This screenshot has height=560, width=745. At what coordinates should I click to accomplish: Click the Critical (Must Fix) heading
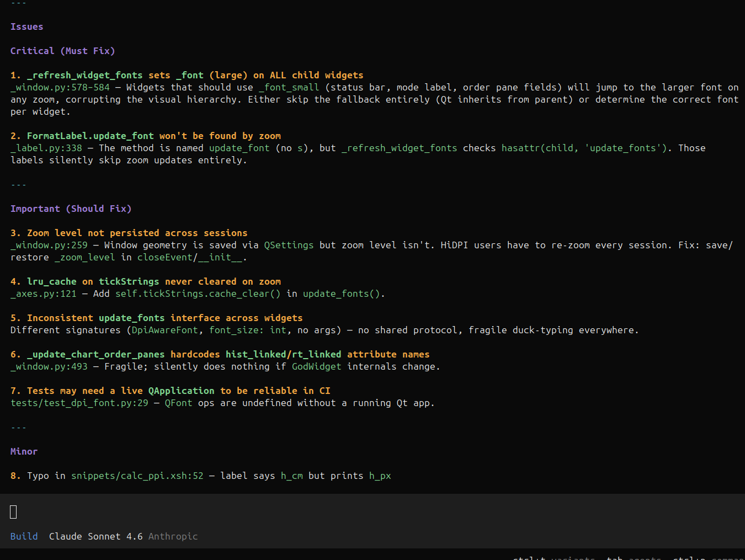pyautogui.click(x=62, y=51)
